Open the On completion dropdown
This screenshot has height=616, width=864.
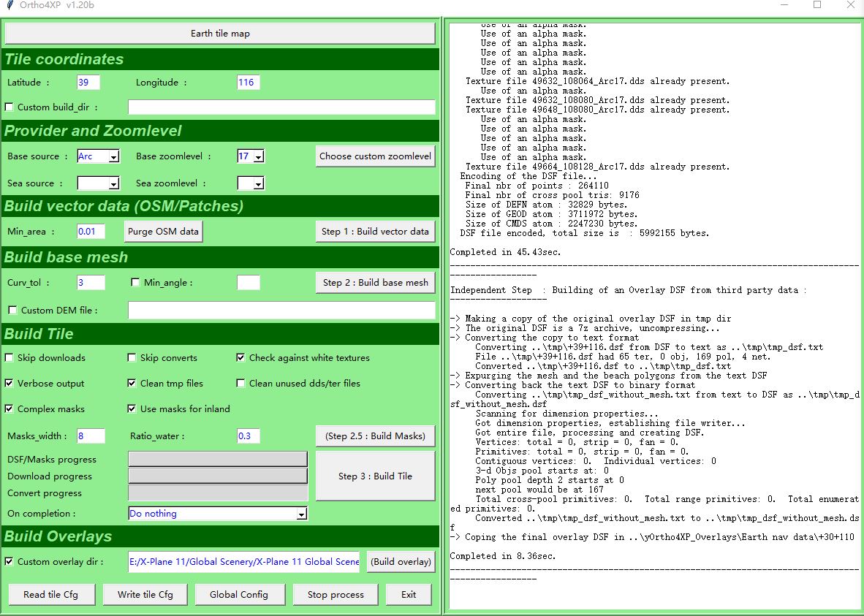tap(301, 514)
